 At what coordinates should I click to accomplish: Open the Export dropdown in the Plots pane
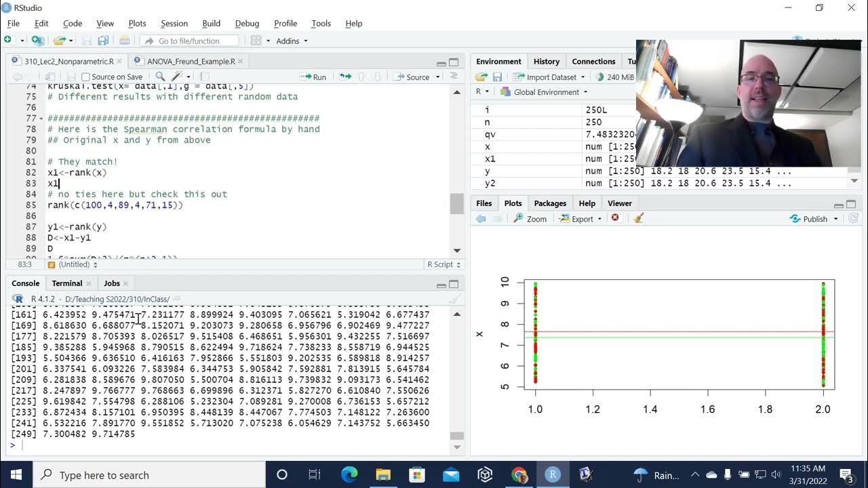(x=582, y=218)
